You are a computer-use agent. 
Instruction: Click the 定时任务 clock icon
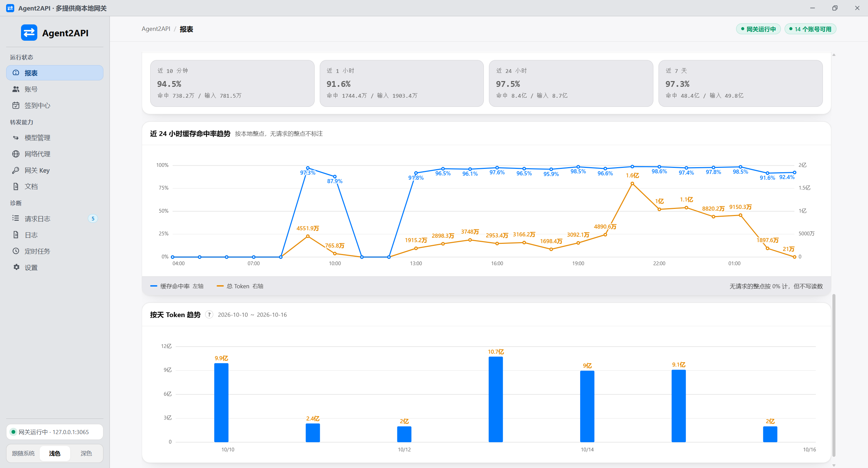[16, 251]
